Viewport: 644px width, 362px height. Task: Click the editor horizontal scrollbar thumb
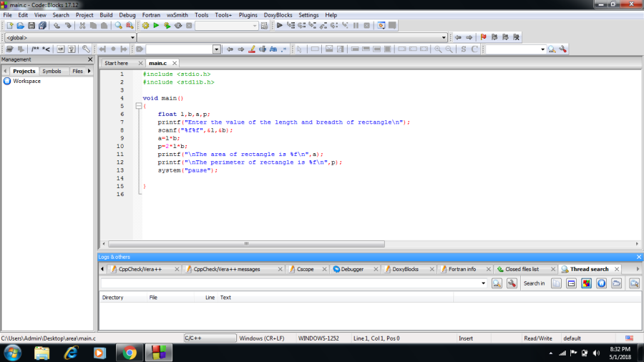pos(246,244)
